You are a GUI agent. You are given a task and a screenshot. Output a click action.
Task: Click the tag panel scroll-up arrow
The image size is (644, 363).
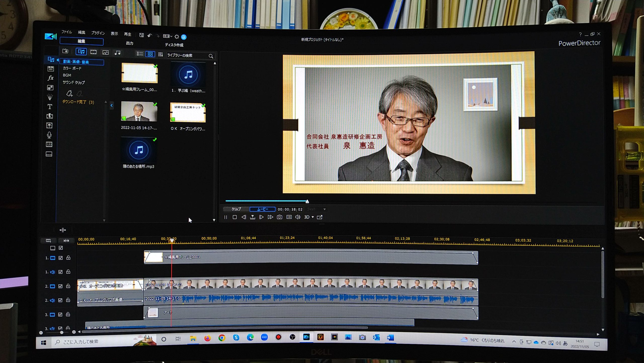pyautogui.click(x=106, y=102)
